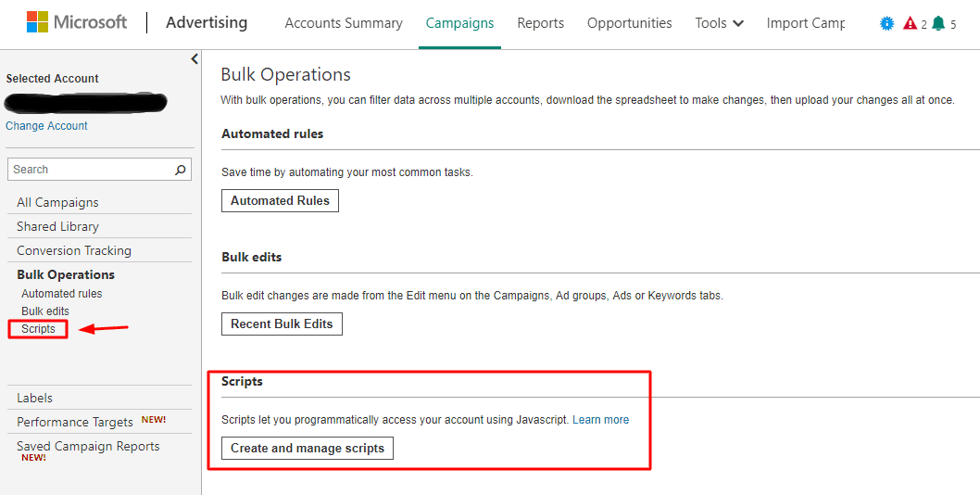980x495 pixels.
Task: Follow the Learn more link about scripts
Action: 600,419
